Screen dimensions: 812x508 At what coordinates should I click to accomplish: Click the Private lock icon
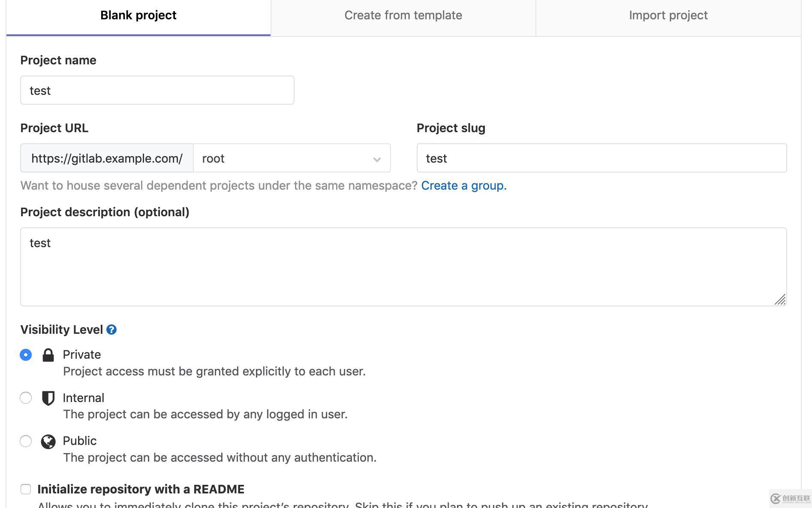pos(48,355)
